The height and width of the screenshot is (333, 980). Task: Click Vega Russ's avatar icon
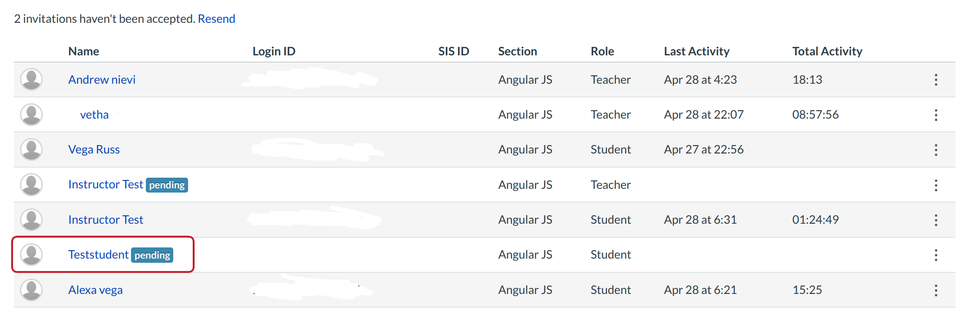point(32,149)
